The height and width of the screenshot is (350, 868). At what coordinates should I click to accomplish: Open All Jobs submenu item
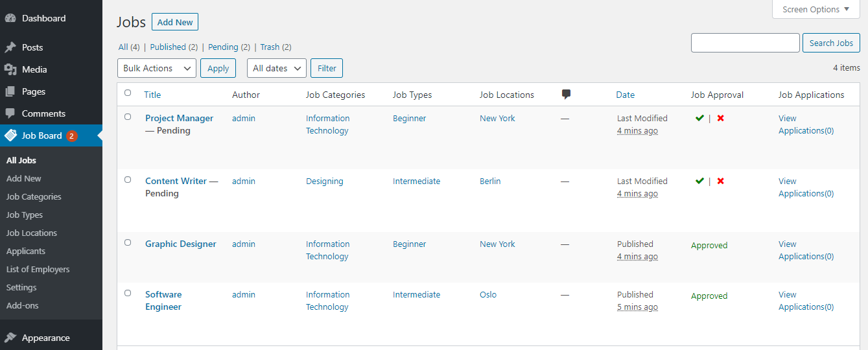pyautogui.click(x=21, y=160)
